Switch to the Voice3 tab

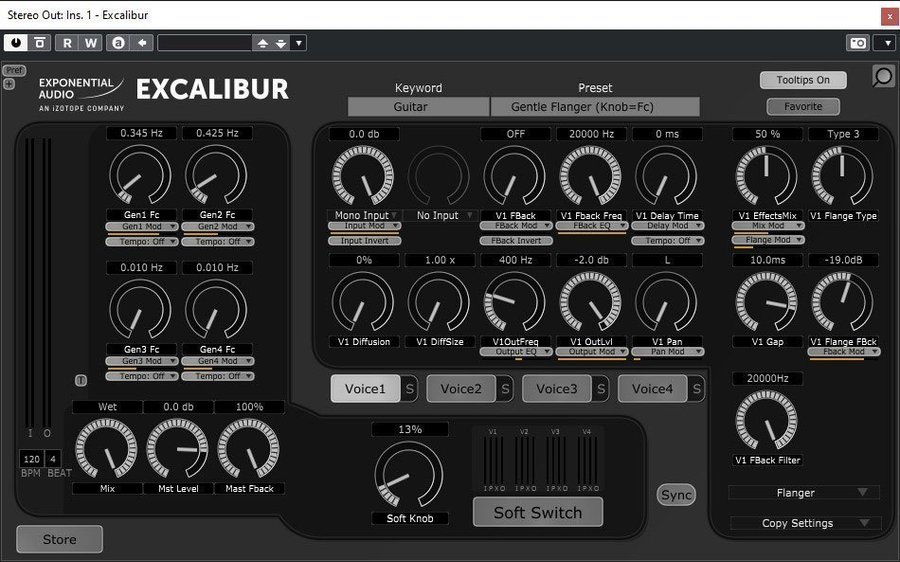557,389
